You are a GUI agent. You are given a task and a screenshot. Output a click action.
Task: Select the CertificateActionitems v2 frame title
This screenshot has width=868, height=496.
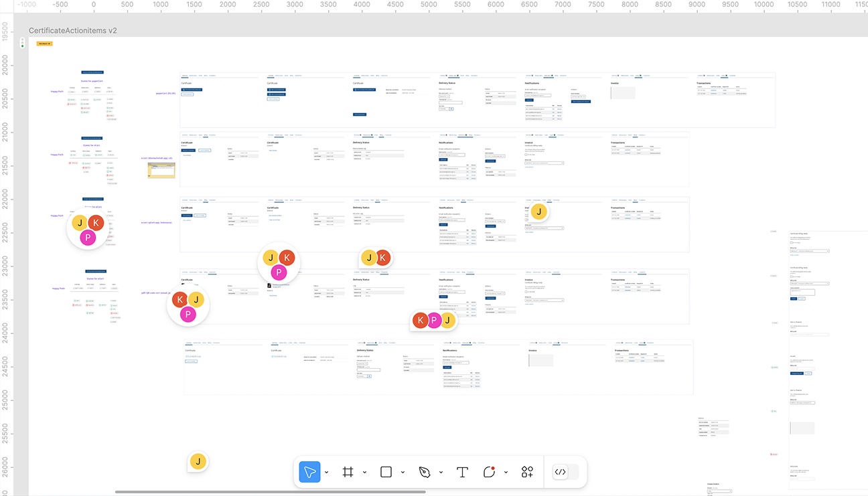click(x=72, y=31)
